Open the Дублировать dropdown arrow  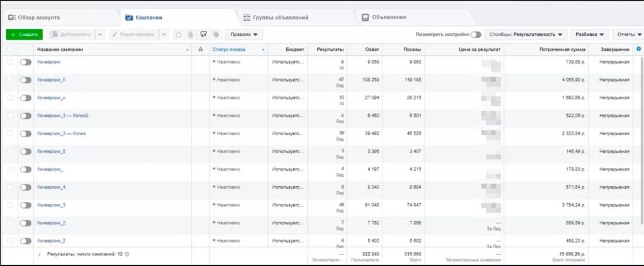[101, 35]
